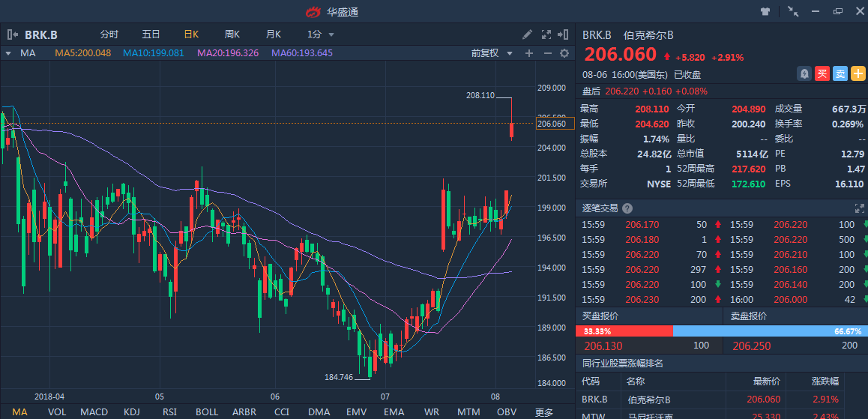Open the 1分 minute interval dropdown

click(321, 34)
